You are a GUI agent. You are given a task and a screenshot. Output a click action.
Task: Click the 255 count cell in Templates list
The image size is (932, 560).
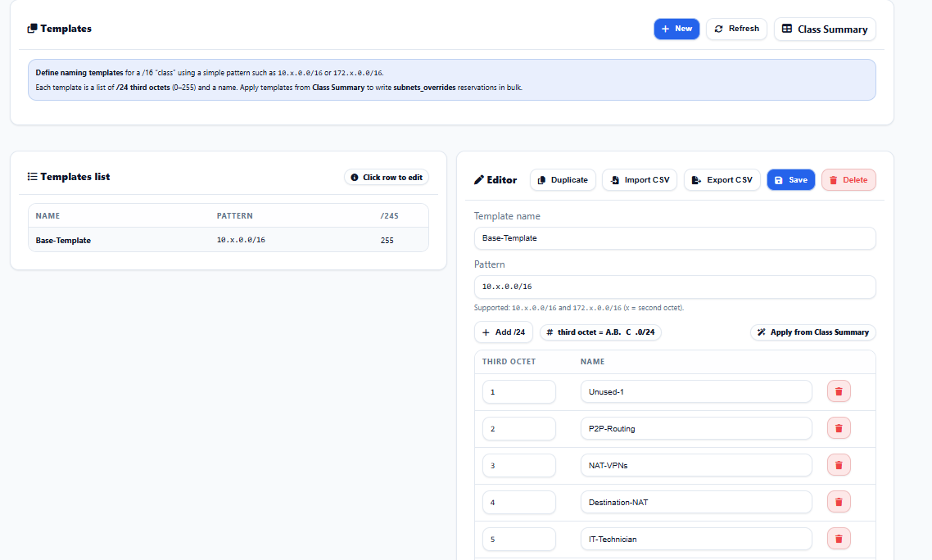click(387, 241)
